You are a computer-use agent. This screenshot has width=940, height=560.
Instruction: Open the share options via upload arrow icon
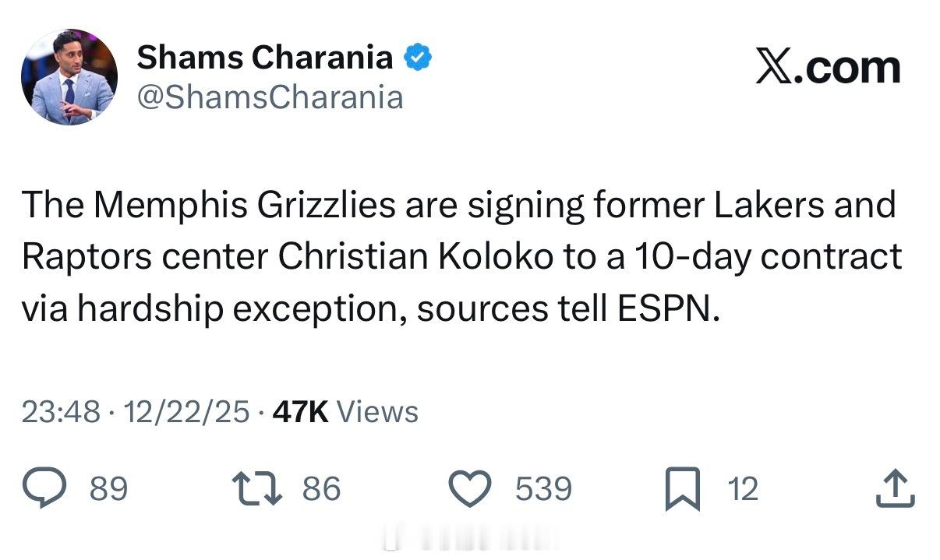coord(896,488)
